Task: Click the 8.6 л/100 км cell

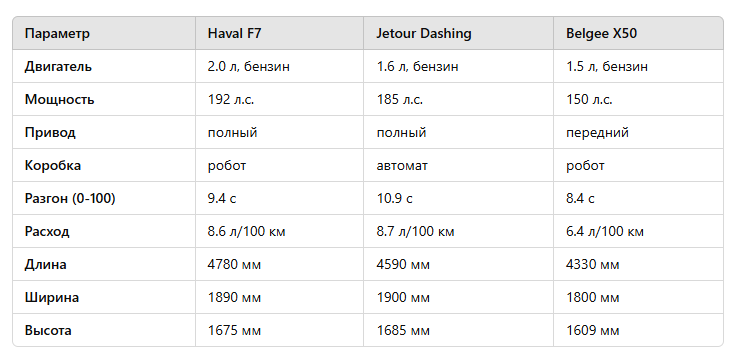Action: [279, 231]
